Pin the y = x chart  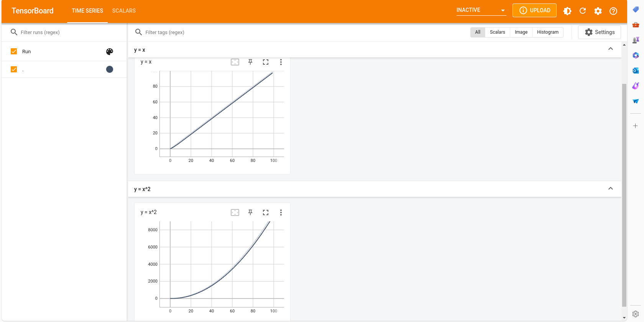click(x=250, y=62)
